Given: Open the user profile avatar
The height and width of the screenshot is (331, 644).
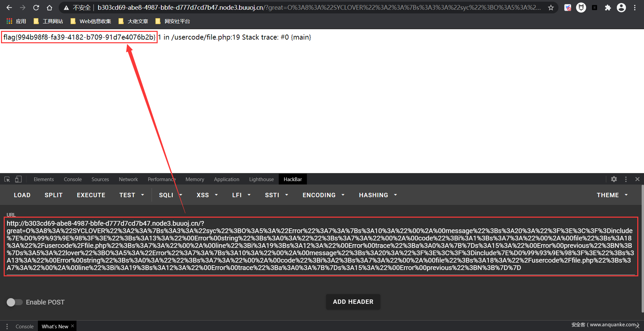Looking at the screenshot, I should tap(621, 8).
